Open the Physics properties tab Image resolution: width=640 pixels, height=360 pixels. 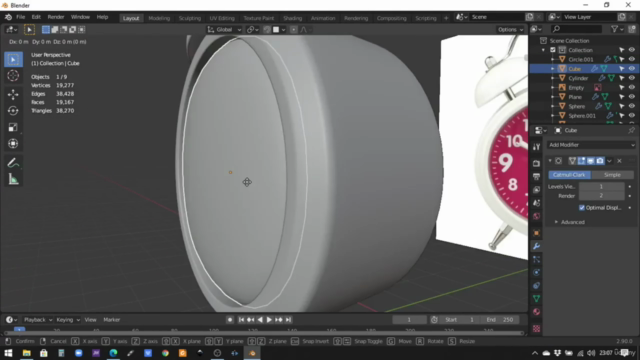pyautogui.click(x=536, y=272)
